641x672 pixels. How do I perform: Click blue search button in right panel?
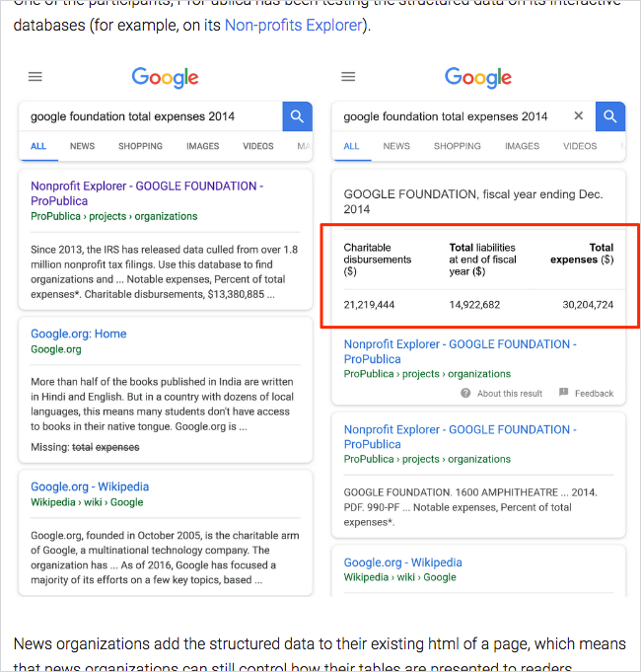610,116
